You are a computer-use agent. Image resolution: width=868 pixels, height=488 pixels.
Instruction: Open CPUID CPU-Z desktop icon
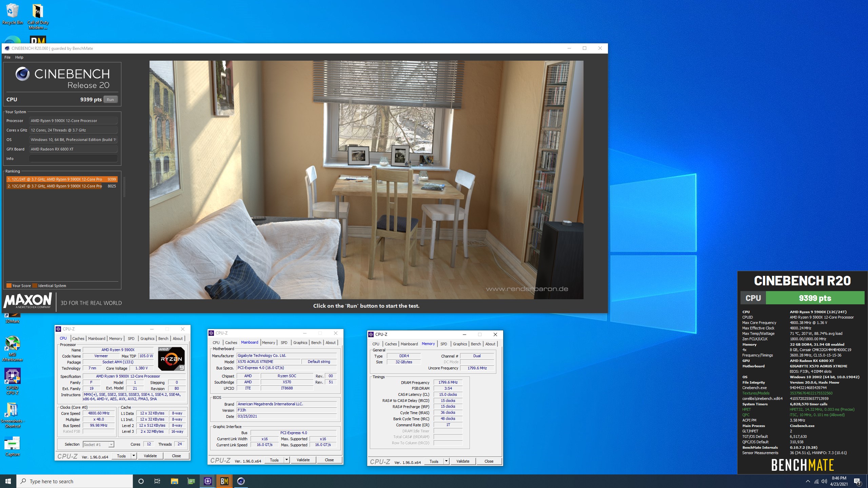[13, 381]
